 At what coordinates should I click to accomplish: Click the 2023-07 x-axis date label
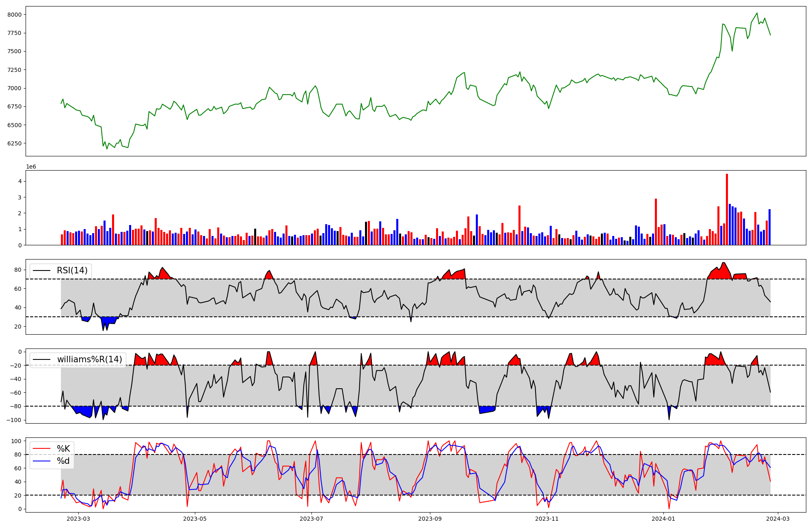point(311,519)
